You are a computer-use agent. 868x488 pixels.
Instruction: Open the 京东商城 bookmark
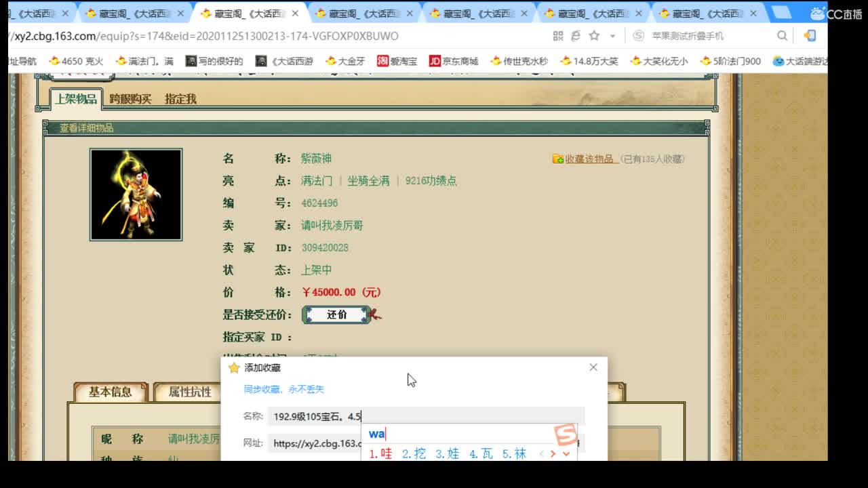point(454,61)
